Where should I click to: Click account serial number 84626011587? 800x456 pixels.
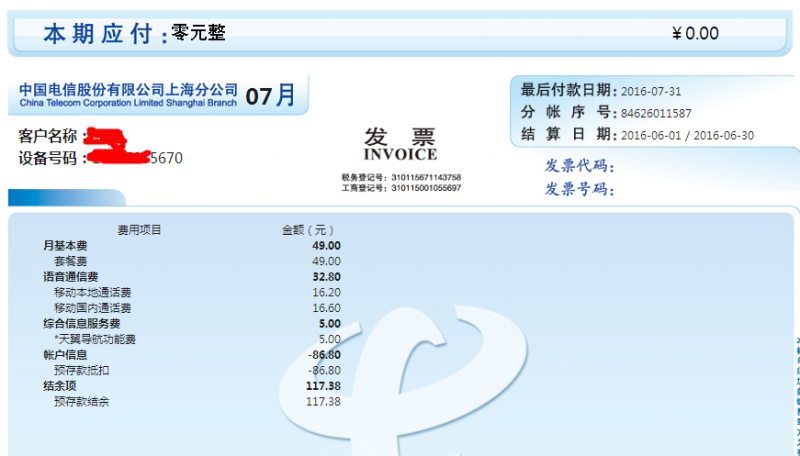click(656, 113)
